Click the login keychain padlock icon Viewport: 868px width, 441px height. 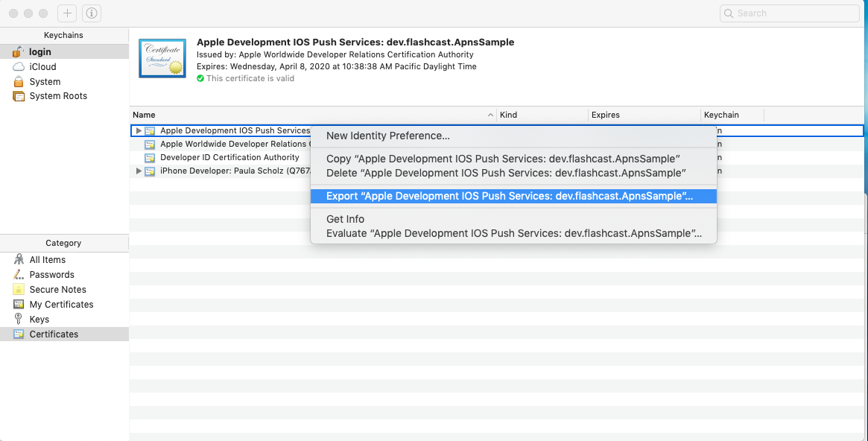[x=19, y=51]
